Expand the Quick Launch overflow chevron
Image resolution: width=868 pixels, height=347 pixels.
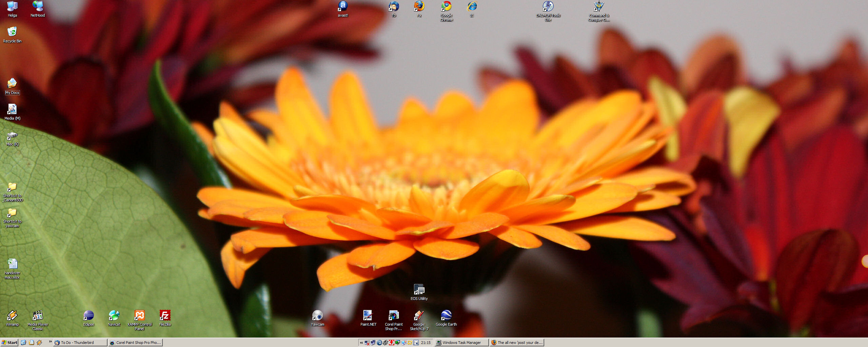50,342
